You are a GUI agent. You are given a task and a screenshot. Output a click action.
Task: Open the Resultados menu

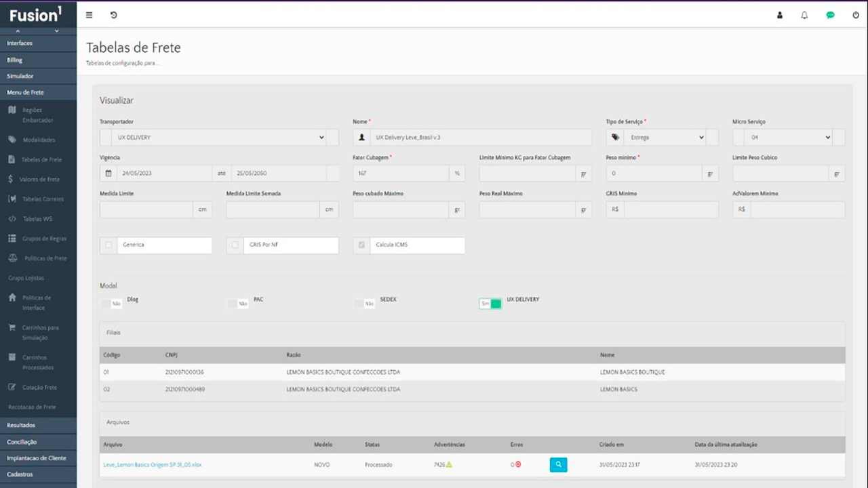(38, 425)
